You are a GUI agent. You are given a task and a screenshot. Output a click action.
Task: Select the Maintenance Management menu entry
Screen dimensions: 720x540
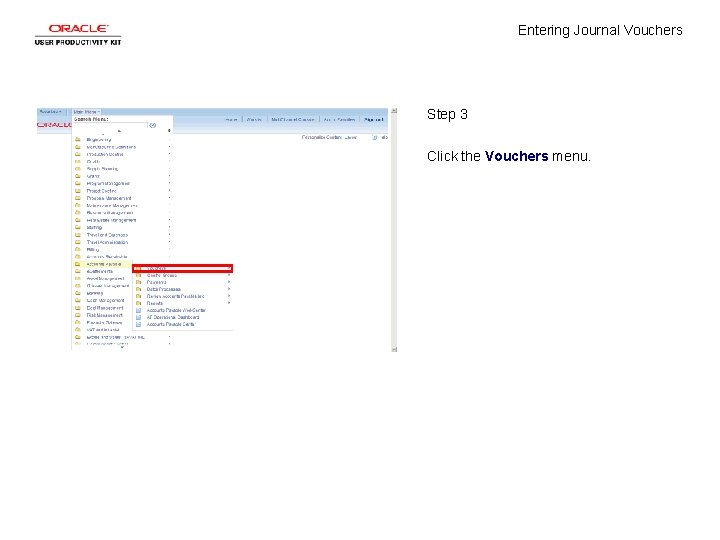(112, 206)
